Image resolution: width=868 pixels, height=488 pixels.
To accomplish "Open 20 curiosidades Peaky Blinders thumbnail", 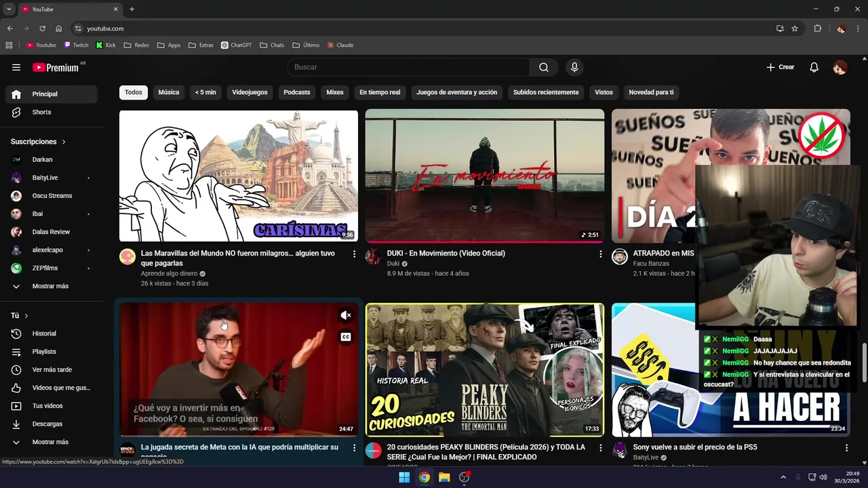I will click(x=485, y=369).
